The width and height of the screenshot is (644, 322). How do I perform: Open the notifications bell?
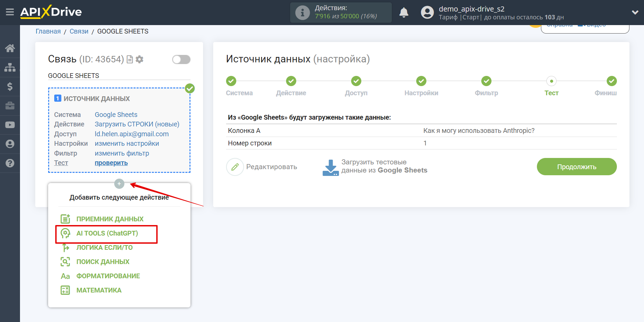(404, 13)
